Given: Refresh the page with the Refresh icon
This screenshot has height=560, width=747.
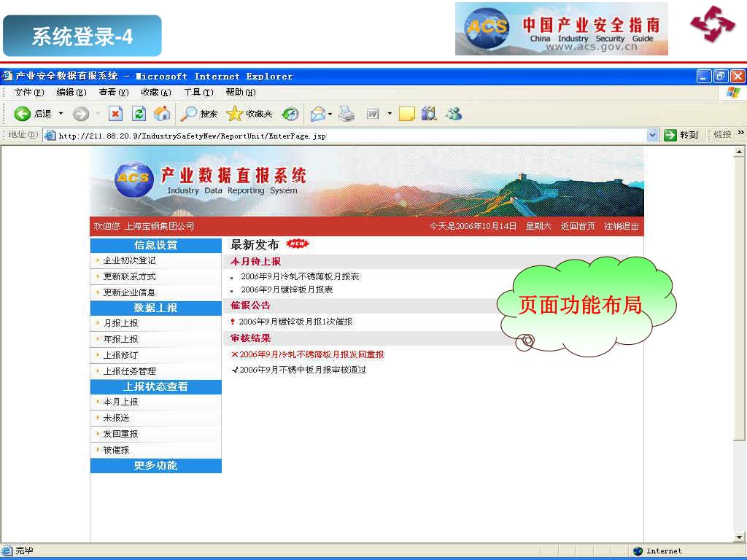Looking at the screenshot, I should pyautogui.click(x=139, y=114).
